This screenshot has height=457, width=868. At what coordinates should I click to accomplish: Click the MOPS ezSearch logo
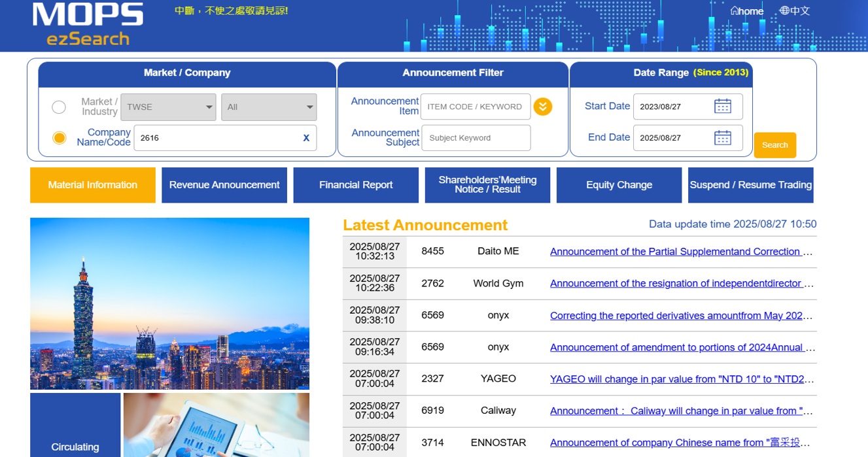click(x=88, y=25)
